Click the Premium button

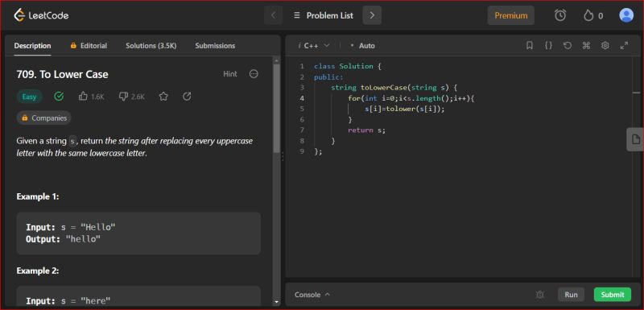coord(511,15)
